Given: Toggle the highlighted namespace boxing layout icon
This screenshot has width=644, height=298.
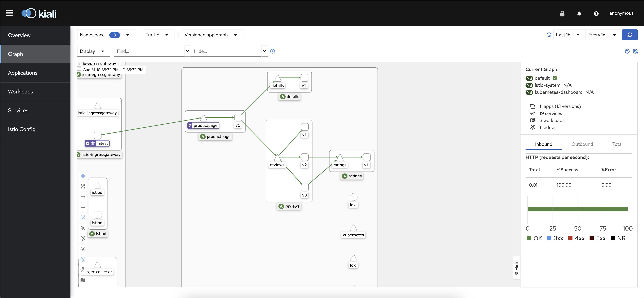Looking at the screenshot, I should (x=83, y=259).
